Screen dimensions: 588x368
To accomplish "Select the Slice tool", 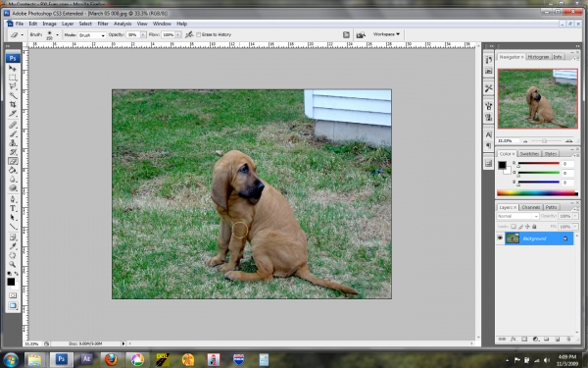I will coord(13,114).
